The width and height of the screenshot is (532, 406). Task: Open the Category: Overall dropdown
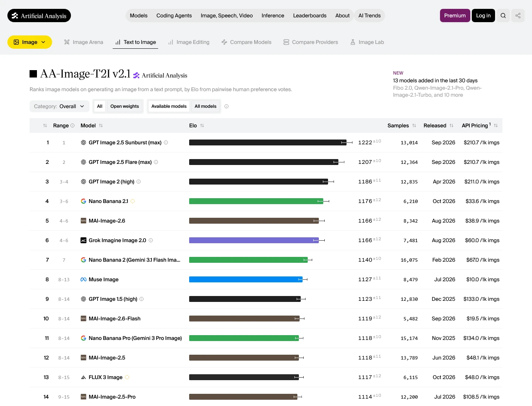click(x=59, y=106)
